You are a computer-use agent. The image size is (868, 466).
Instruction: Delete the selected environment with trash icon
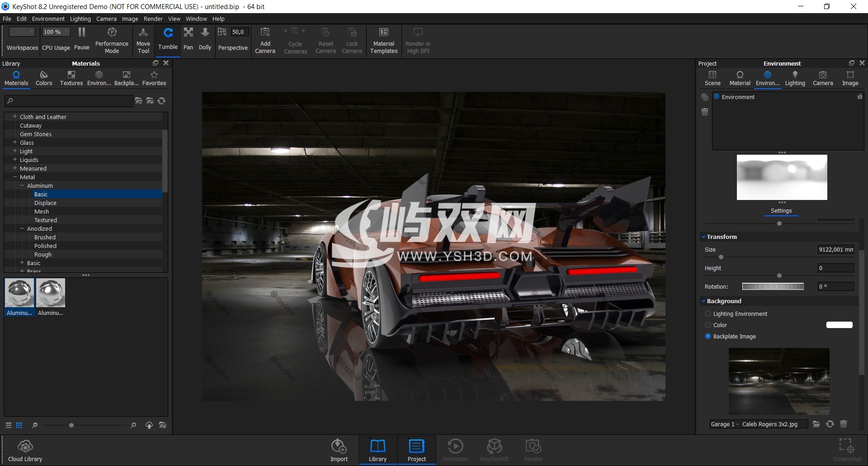[705, 112]
